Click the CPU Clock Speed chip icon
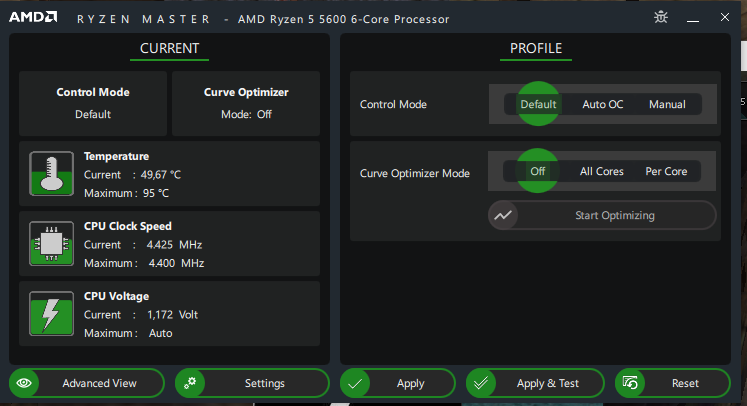747x406 pixels. 48,242
